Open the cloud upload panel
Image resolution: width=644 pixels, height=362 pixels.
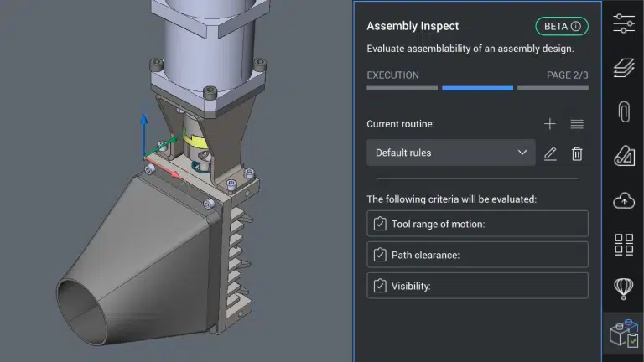[x=624, y=200]
